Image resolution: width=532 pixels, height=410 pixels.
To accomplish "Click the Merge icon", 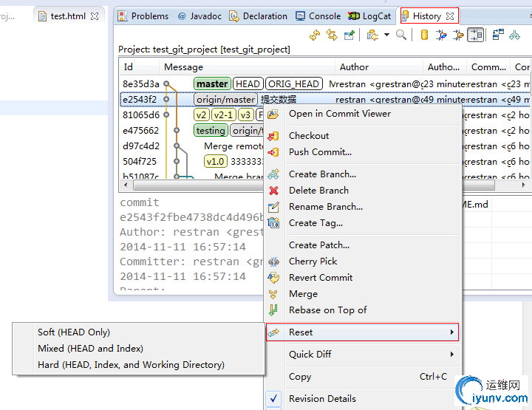I will coord(273,294).
